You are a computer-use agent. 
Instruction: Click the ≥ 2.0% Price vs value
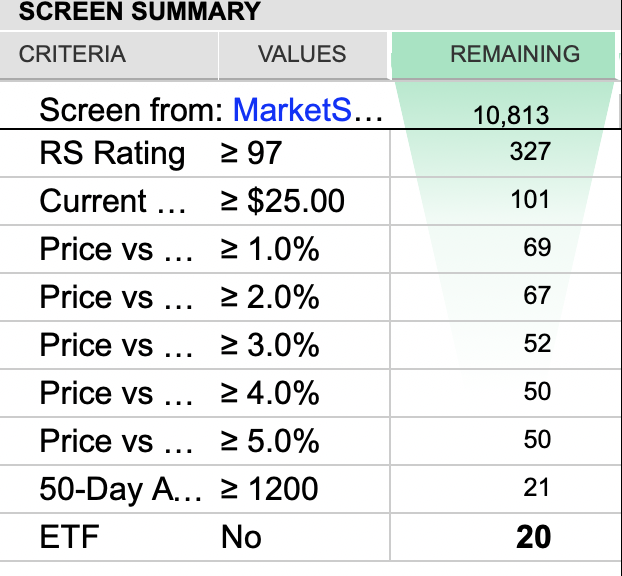point(269,297)
